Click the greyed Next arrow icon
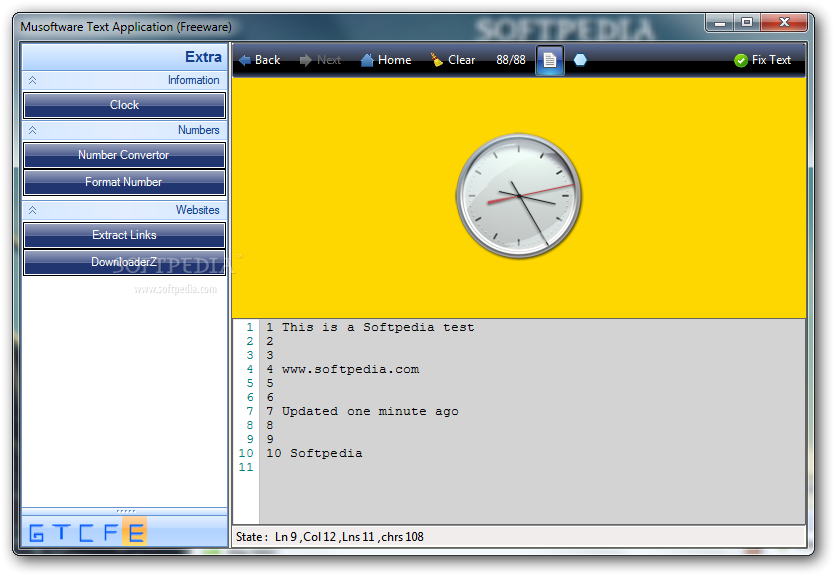 click(306, 60)
